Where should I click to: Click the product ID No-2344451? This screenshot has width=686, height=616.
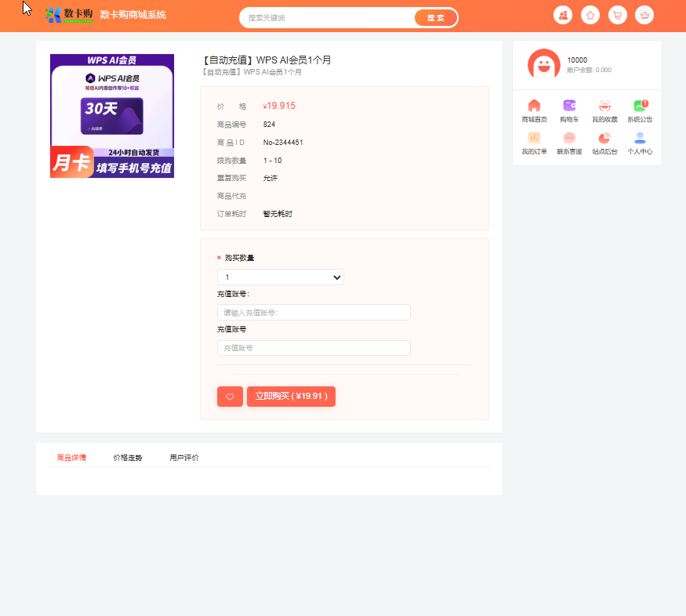(283, 143)
